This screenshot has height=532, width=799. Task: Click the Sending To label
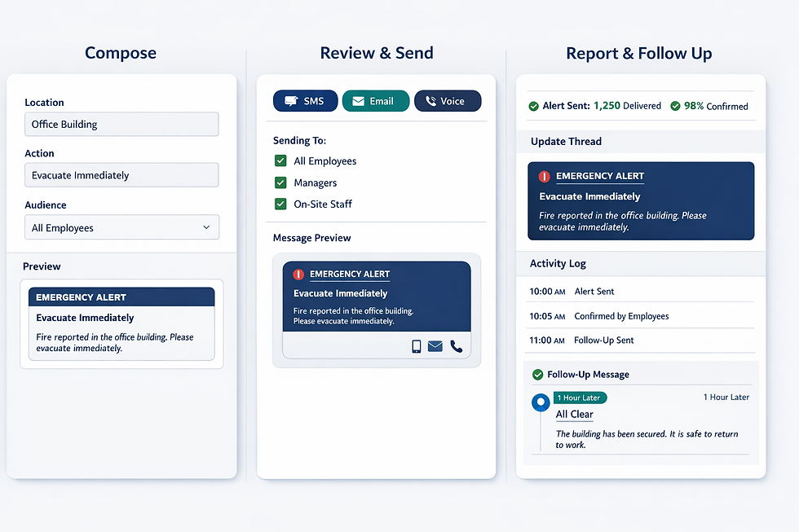point(299,140)
